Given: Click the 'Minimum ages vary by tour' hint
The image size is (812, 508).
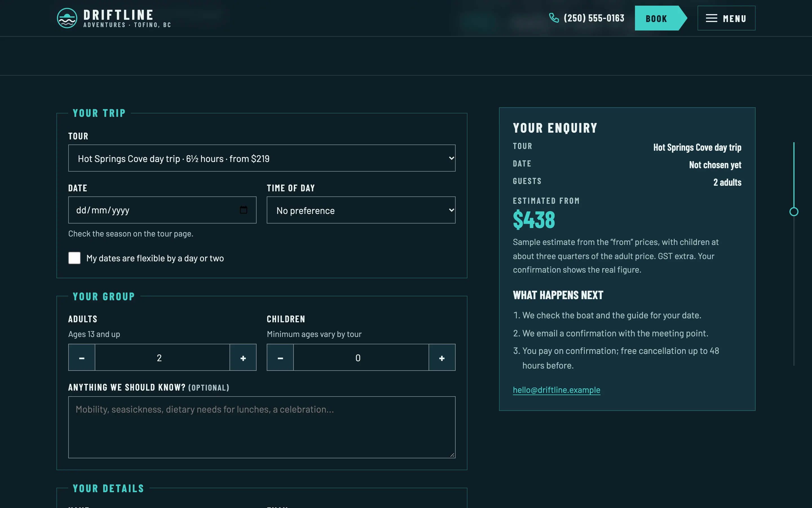Looking at the screenshot, I should (x=314, y=334).
